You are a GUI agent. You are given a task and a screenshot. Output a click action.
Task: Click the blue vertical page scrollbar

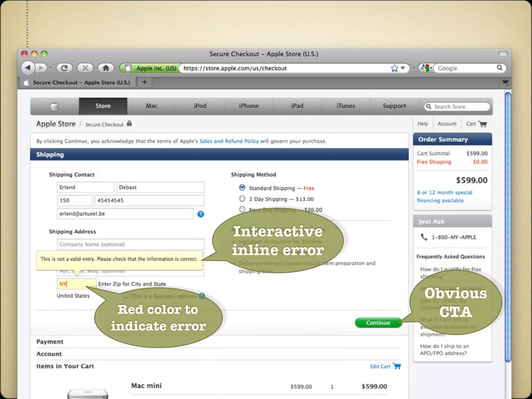tap(508, 227)
